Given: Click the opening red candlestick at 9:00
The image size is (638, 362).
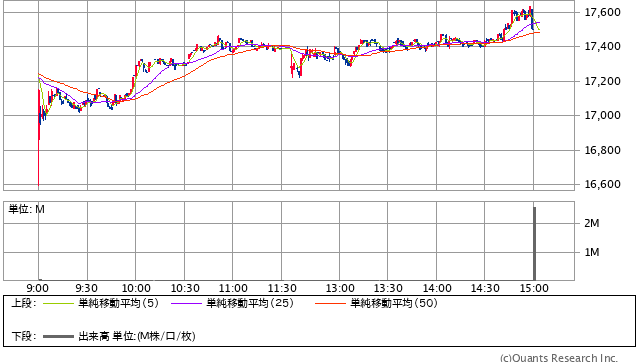Looking at the screenshot, I should click(39, 138).
